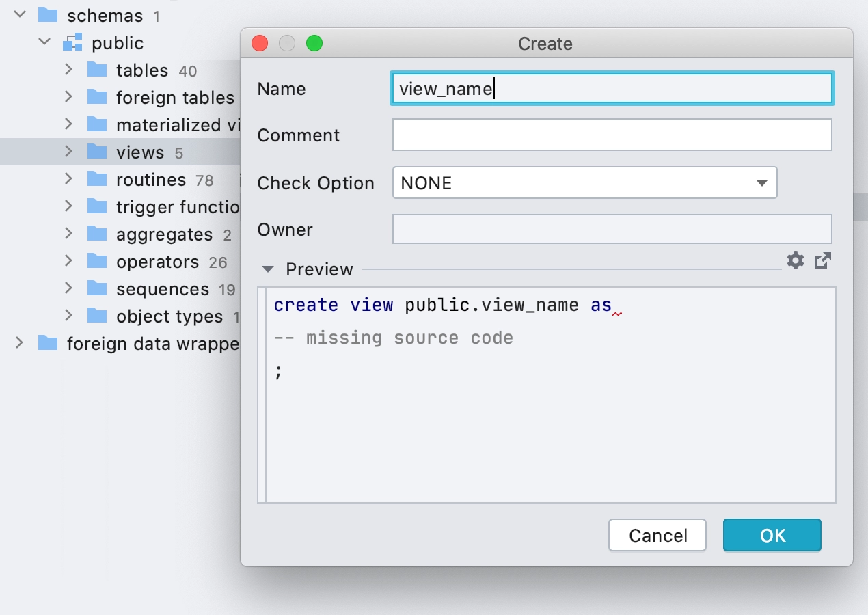Viewport: 868px width, 615px height.
Task: Select 'aggregates' label in tree
Action: 165,234
